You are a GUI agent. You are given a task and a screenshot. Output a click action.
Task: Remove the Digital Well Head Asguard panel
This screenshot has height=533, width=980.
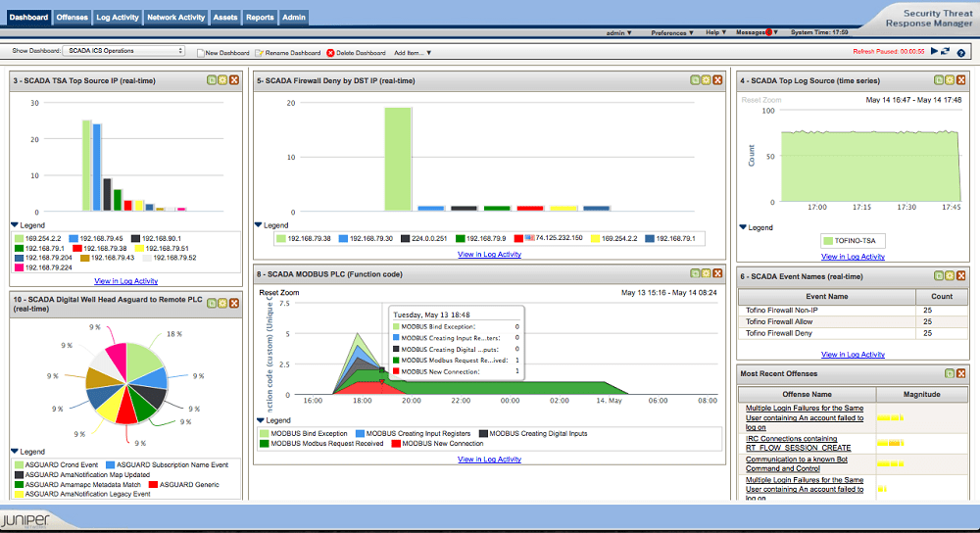tap(234, 303)
